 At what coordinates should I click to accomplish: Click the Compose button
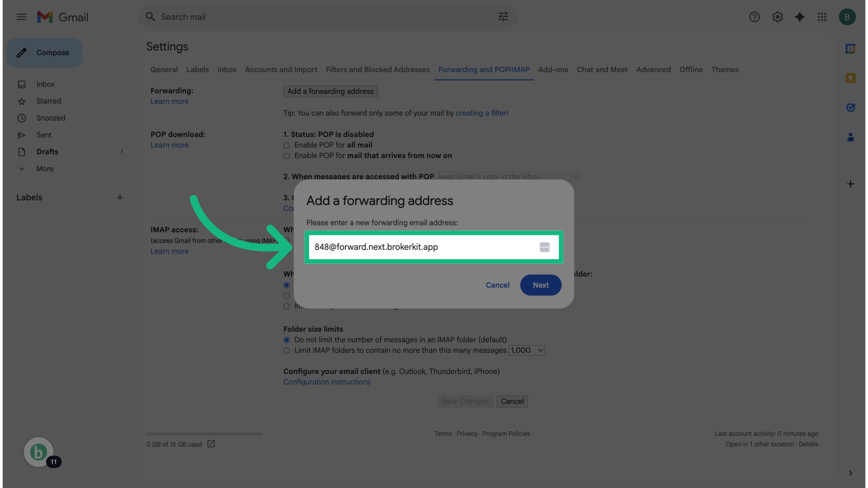44,53
